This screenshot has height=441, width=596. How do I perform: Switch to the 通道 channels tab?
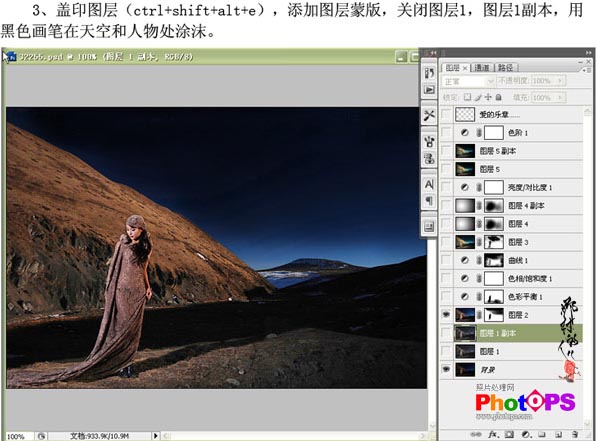point(482,68)
